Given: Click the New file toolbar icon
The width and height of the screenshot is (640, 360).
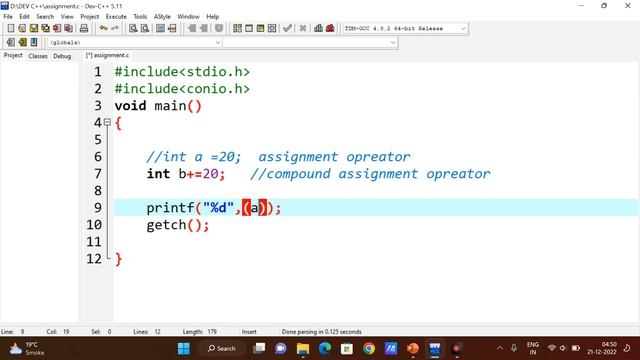Looking at the screenshot, I should (x=11, y=28).
